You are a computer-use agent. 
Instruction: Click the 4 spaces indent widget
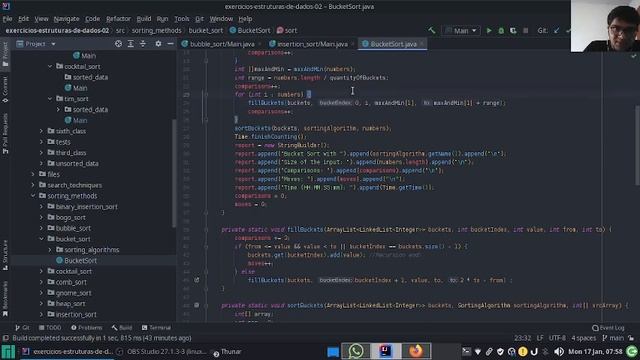584,338
